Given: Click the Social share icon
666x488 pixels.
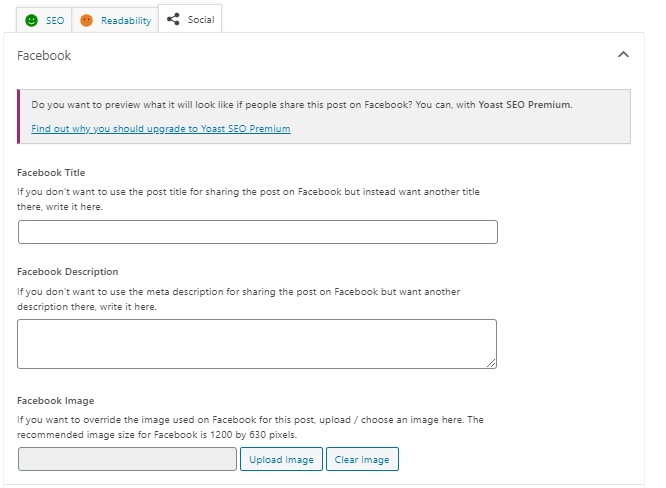Looking at the screenshot, I should pos(173,19).
